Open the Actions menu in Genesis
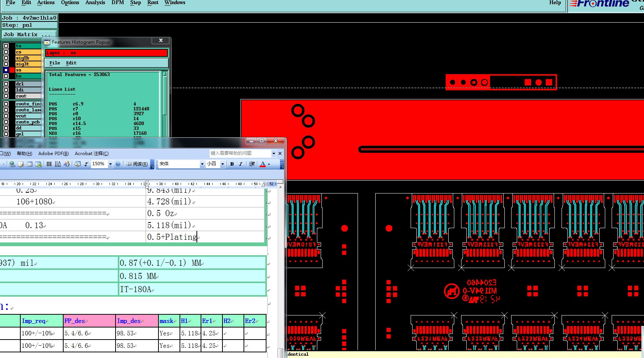The height and width of the screenshot is (358, 644). pyautogui.click(x=46, y=3)
